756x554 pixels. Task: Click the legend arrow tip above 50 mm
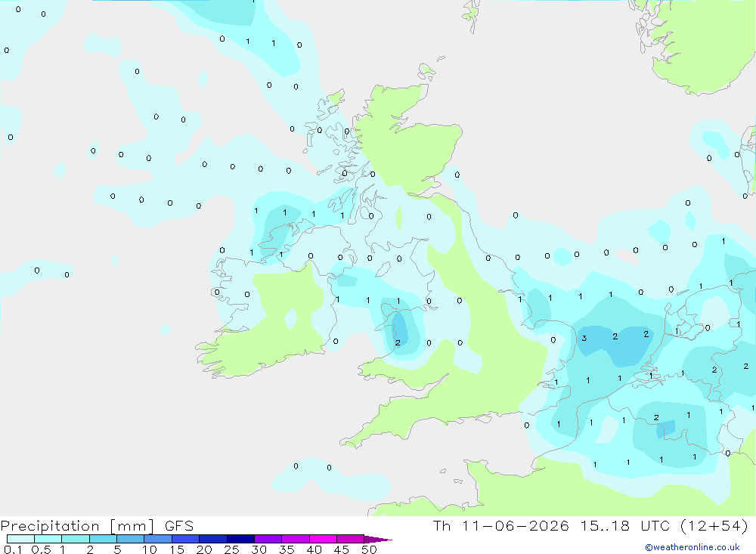(x=378, y=540)
